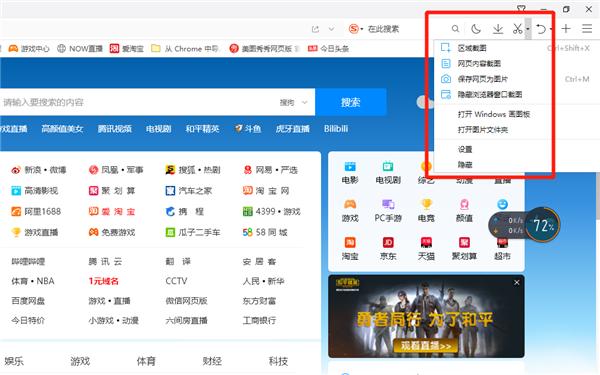Open NOW直播 bookmark
The width and height of the screenshot is (600, 375).
[80, 49]
